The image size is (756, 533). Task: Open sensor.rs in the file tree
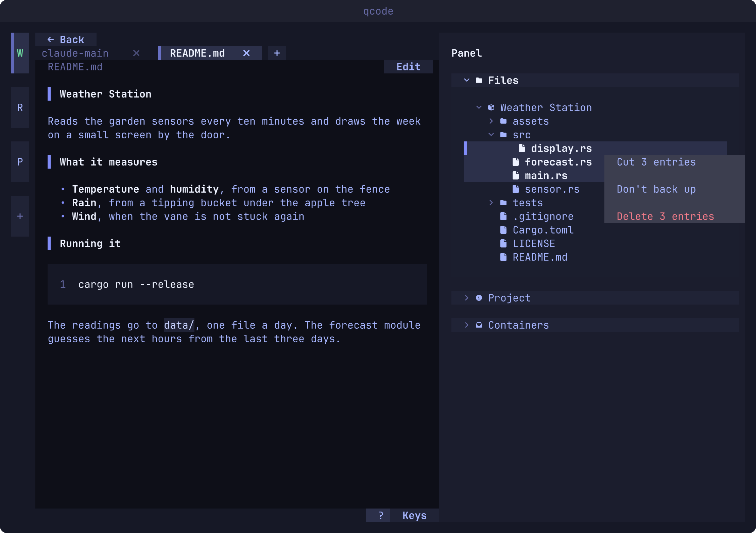pyautogui.click(x=552, y=189)
